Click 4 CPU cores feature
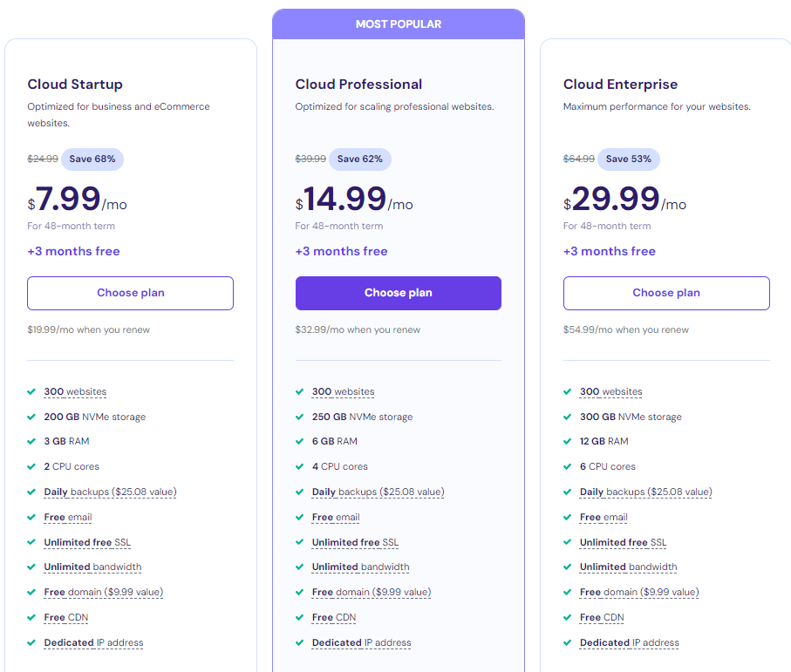Screen dimensions: 791x672 340,466
